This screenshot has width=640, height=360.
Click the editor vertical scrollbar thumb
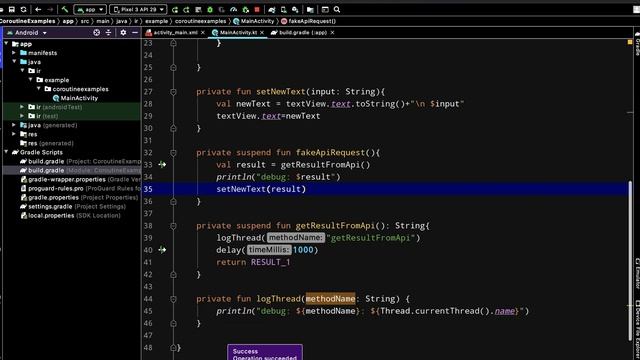pos(630,260)
